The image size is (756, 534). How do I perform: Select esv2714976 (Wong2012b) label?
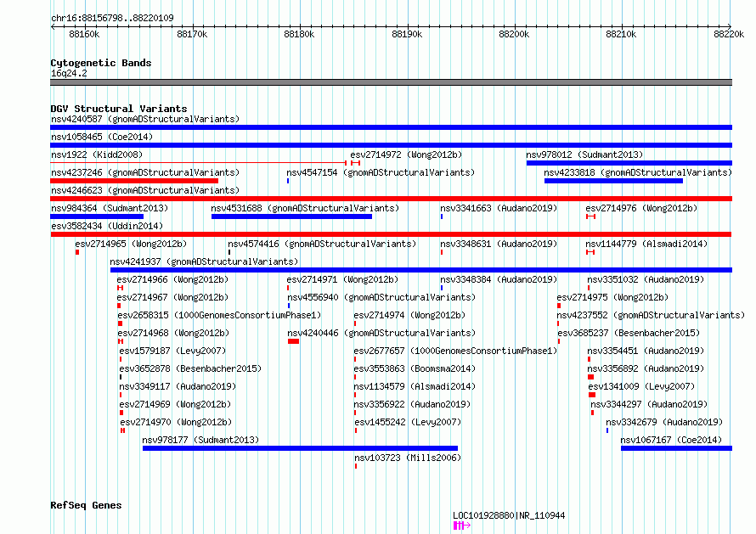coord(641,208)
